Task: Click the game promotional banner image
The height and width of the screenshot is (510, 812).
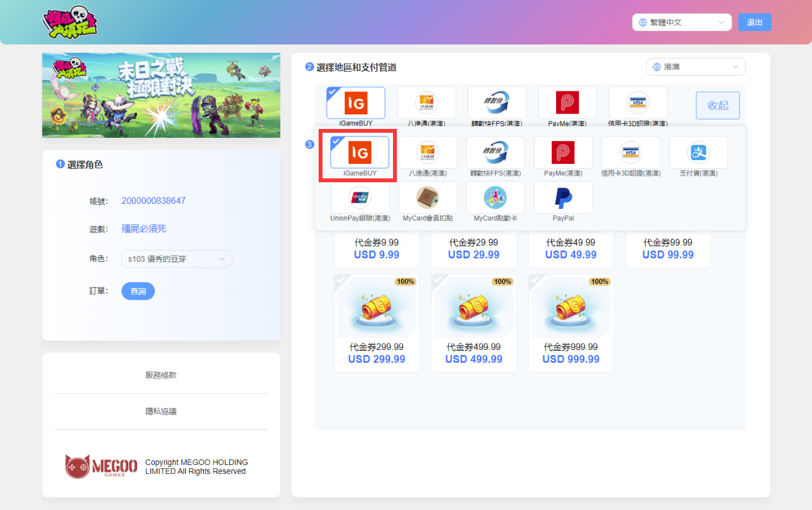Action: point(161,95)
